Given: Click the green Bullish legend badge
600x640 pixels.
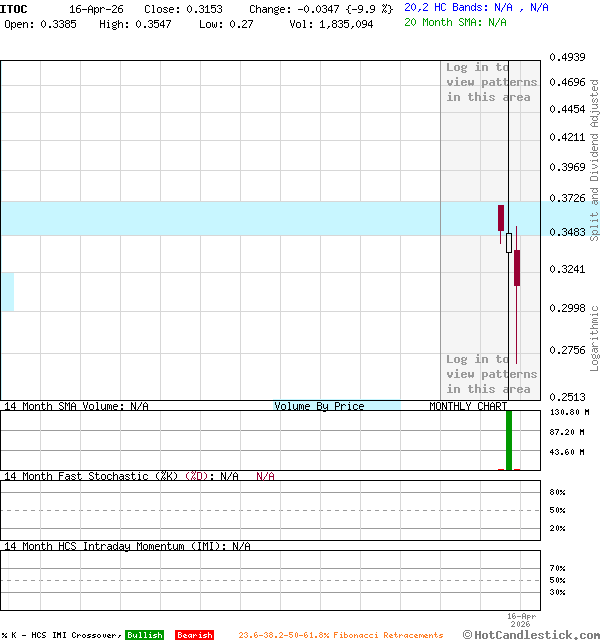Looking at the screenshot, I should 144,635.
